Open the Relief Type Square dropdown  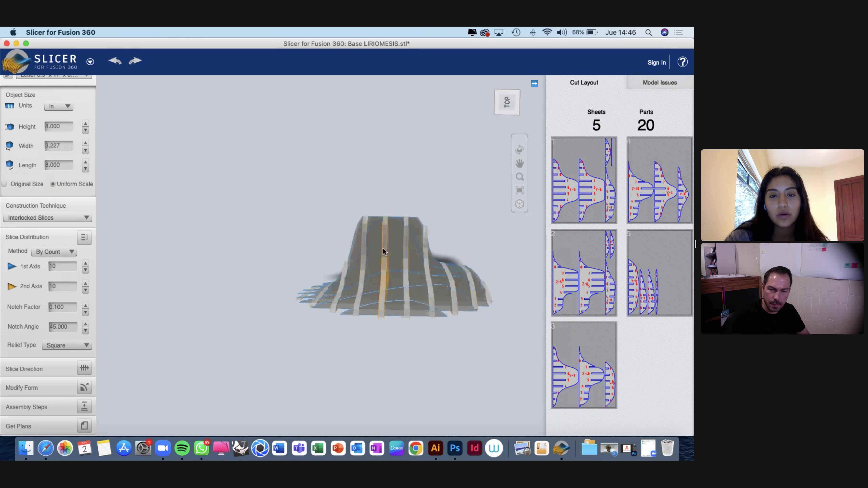click(x=67, y=345)
